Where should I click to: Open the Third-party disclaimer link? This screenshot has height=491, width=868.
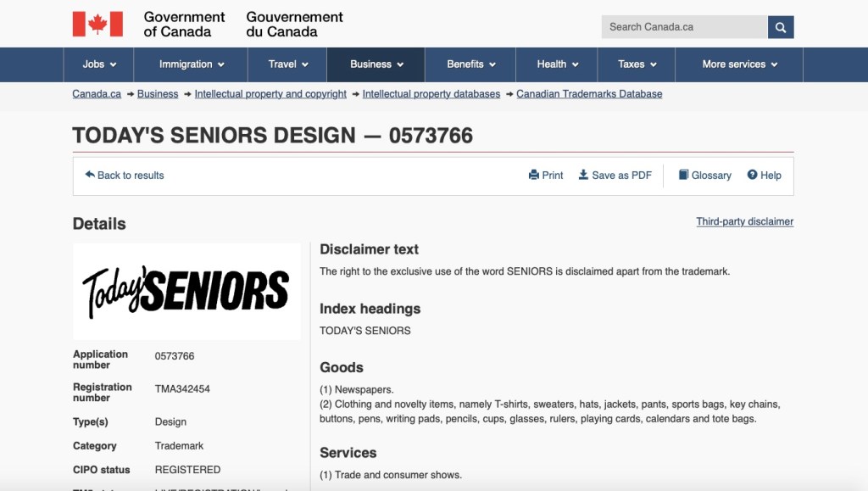[x=744, y=221]
